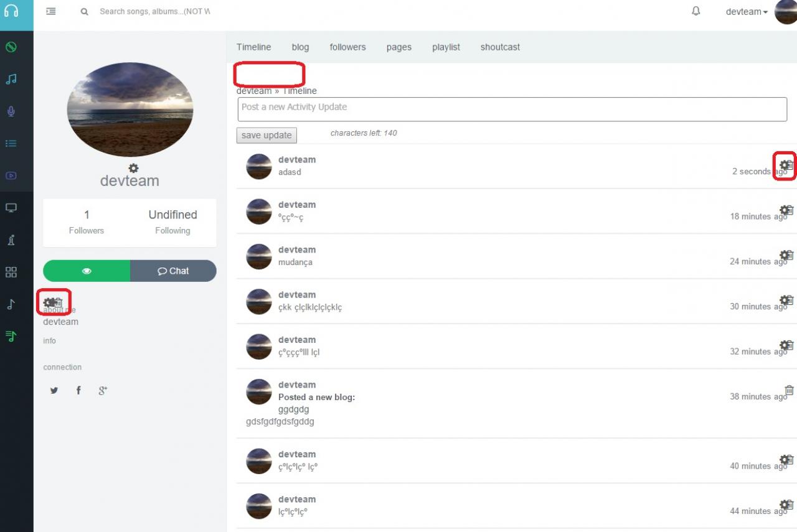The width and height of the screenshot is (797, 532).
Task: Open the Google Plus connection icon
Action: coord(103,390)
